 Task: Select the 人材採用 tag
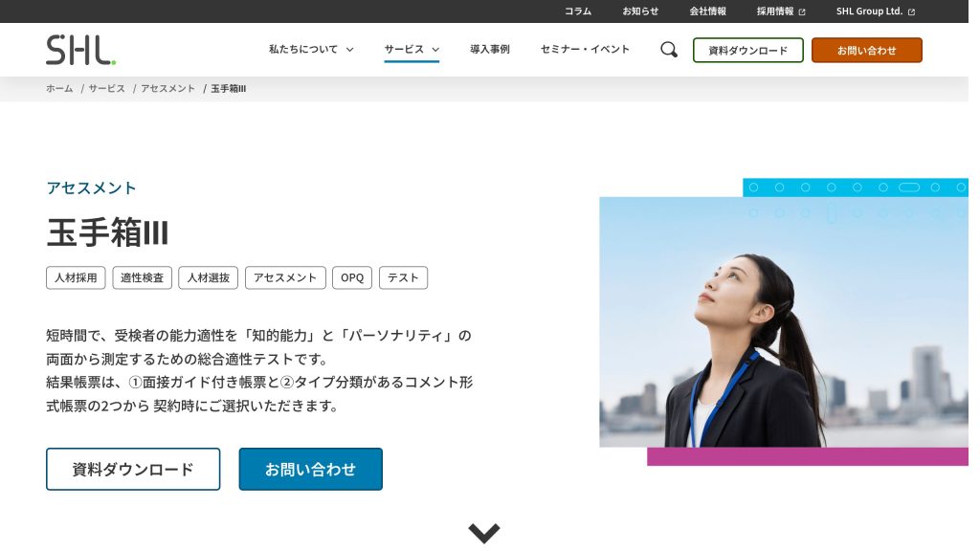tap(76, 278)
